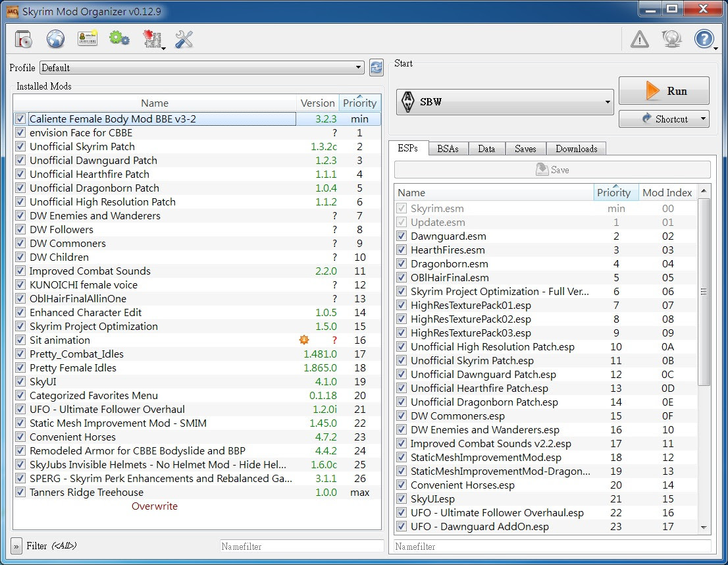The image size is (728, 565).
Task: Disable the Convenient Horses mod checkbox
Action: pyautogui.click(x=20, y=437)
